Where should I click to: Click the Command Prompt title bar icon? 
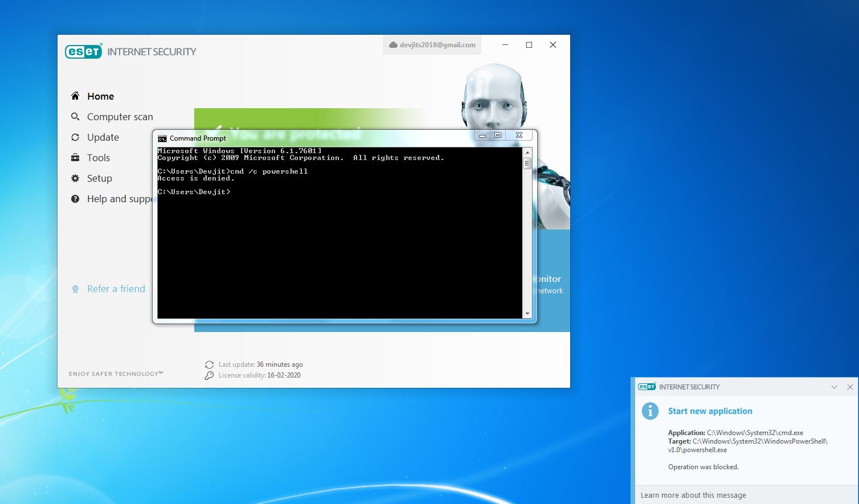pos(162,138)
